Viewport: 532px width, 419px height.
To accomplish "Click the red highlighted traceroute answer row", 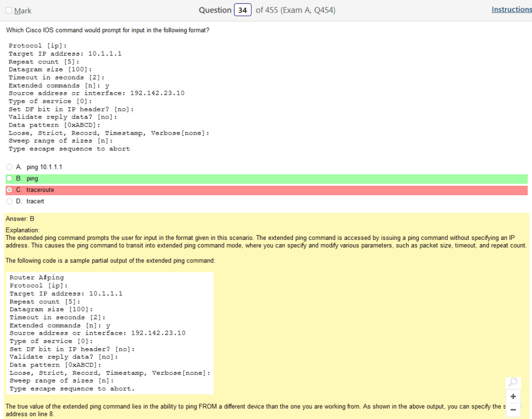I will tap(260, 190).
